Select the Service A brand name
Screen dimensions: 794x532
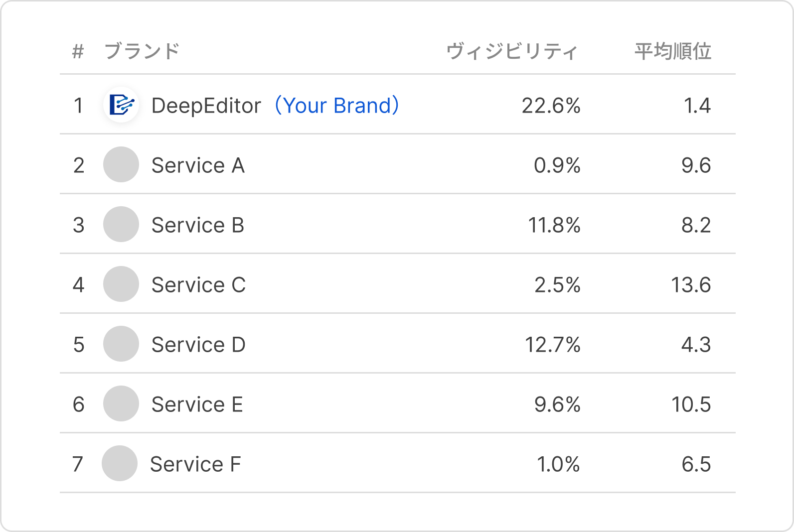click(198, 165)
